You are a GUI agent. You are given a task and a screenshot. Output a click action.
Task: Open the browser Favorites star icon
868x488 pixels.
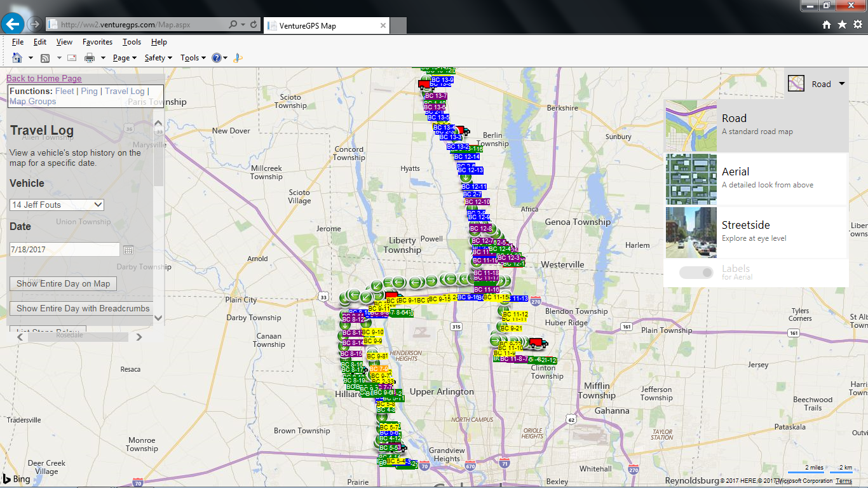point(842,24)
